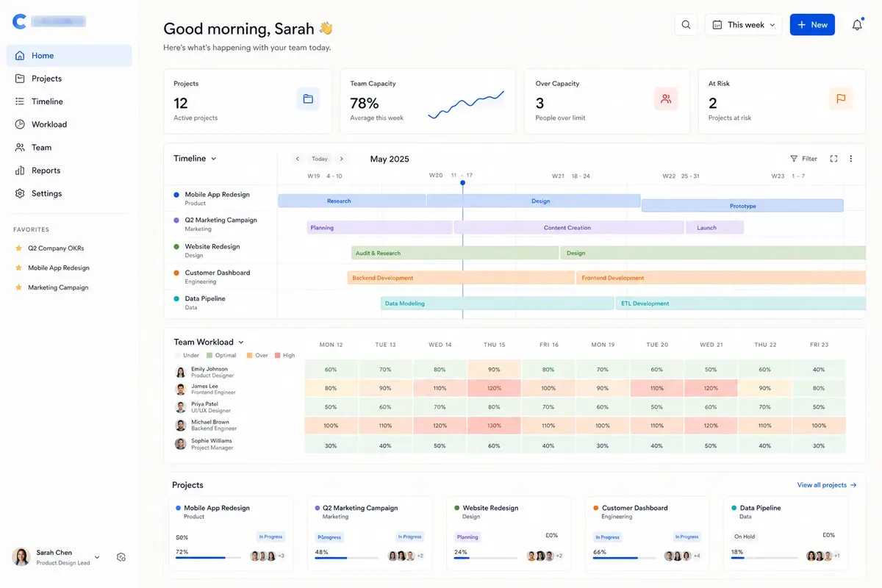
Task: Open the timeline Filter button
Action: 803,159
